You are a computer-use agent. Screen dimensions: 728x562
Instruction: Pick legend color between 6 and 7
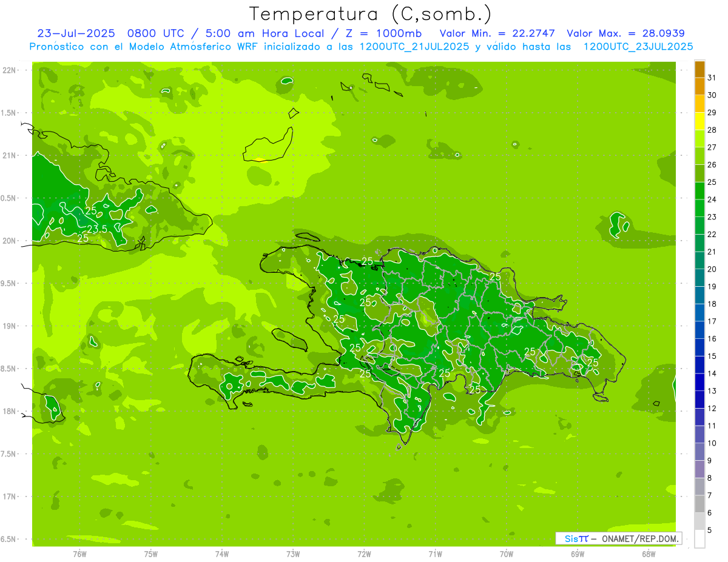(x=699, y=504)
